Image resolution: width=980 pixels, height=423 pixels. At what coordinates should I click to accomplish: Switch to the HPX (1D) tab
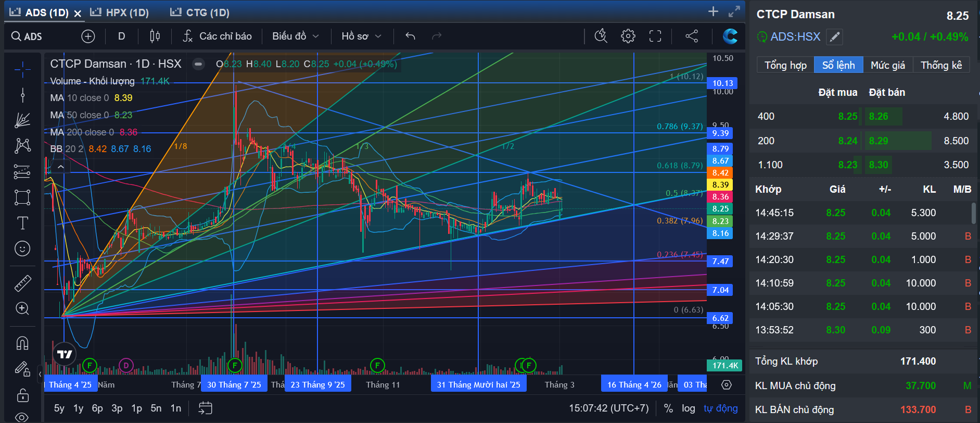click(x=120, y=13)
